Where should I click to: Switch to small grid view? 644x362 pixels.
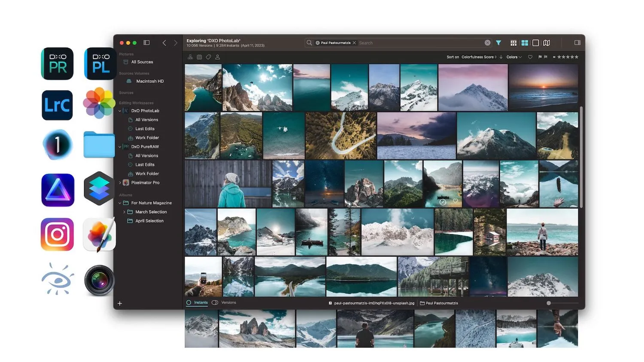pyautogui.click(x=513, y=43)
